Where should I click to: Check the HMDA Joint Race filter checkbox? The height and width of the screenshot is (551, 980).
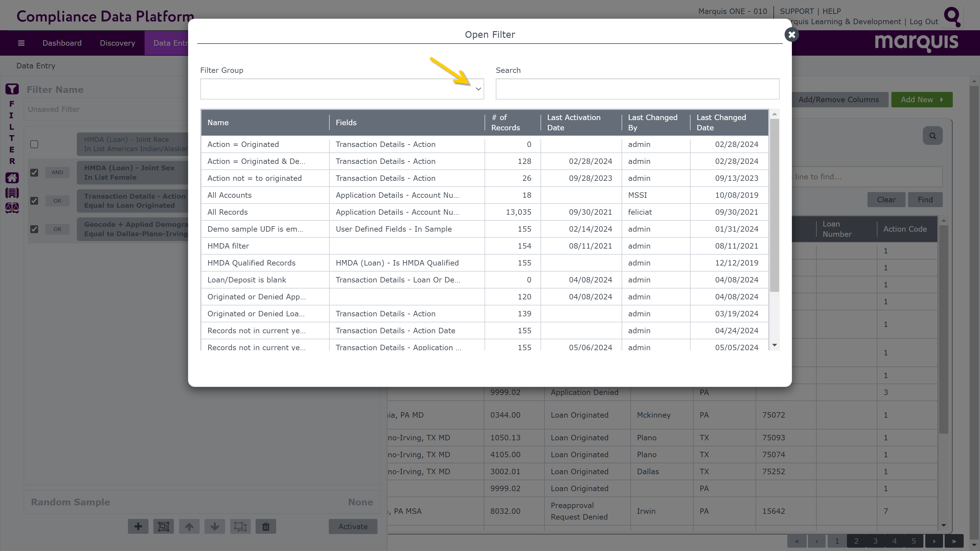(34, 144)
